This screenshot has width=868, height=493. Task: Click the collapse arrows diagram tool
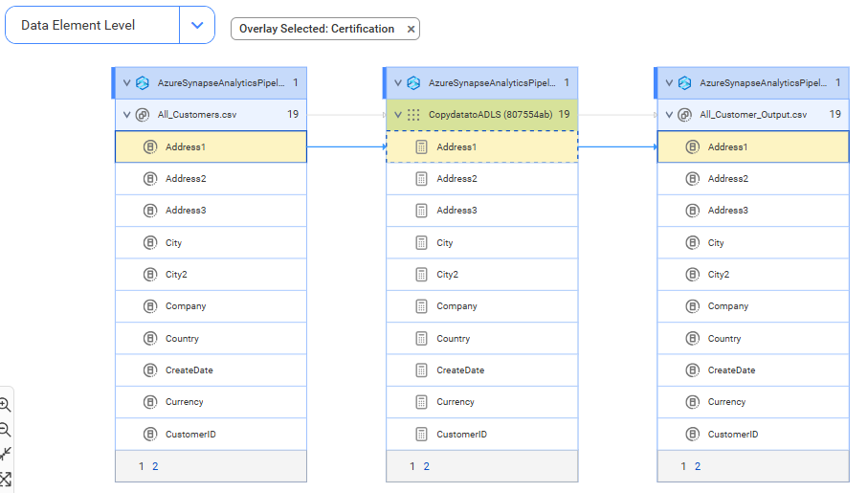coord(5,454)
